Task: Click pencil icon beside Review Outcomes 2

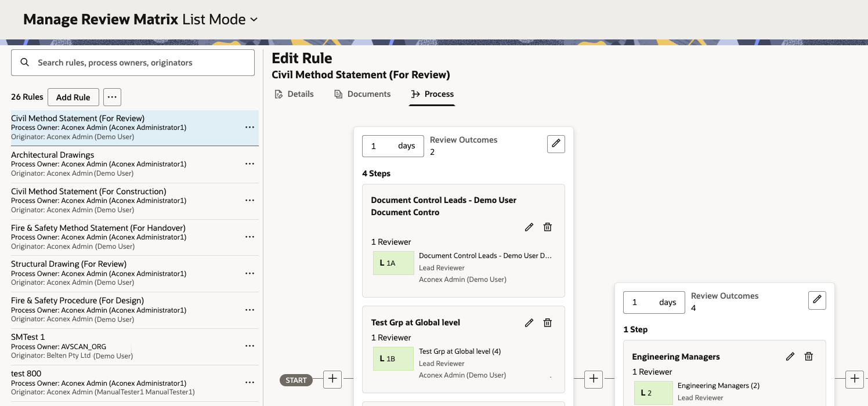Action: coord(556,144)
